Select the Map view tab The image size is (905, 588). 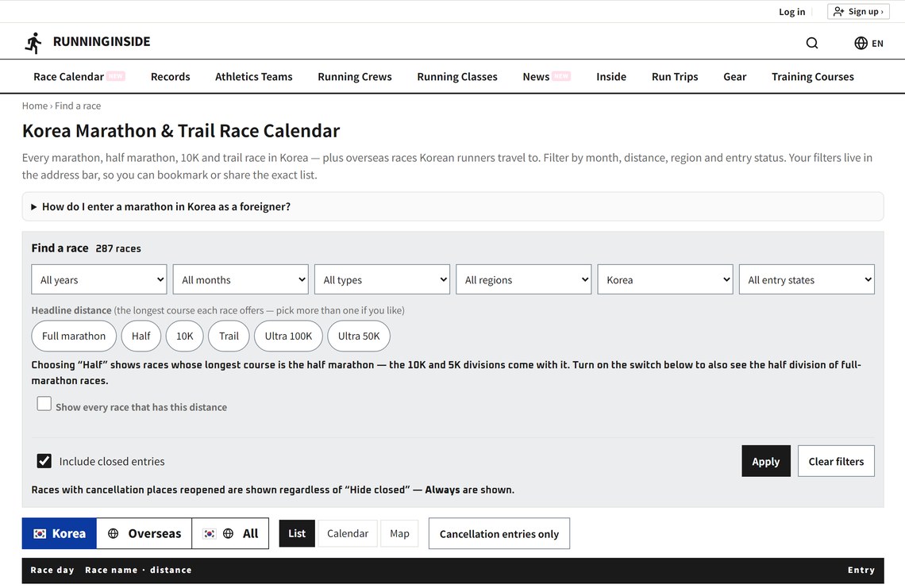coord(399,534)
